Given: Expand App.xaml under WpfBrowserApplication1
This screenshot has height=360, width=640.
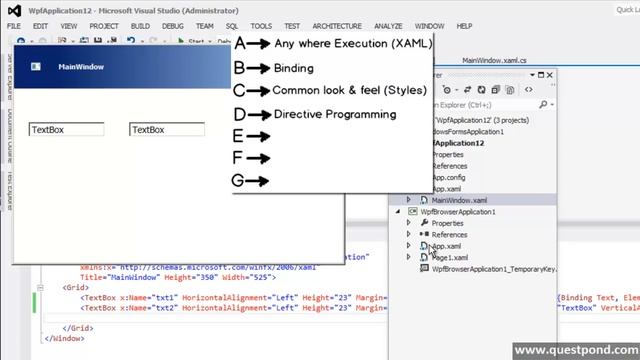Looking at the screenshot, I should pos(408,246).
